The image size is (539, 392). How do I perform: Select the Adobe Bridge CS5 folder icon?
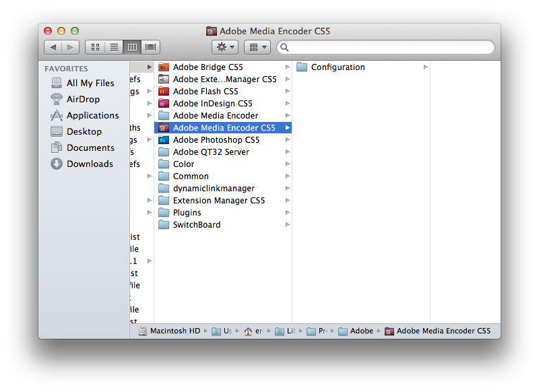(x=164, y=67)
